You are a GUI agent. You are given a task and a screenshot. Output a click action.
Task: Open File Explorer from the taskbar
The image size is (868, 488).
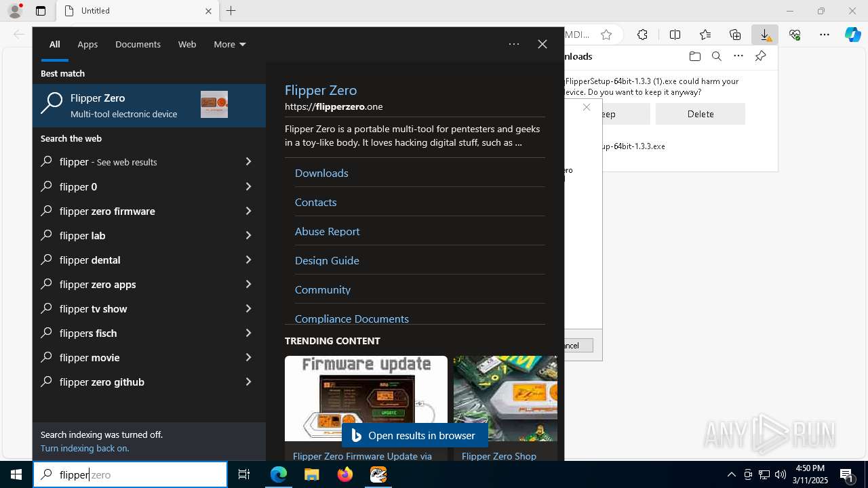point(311,474)
